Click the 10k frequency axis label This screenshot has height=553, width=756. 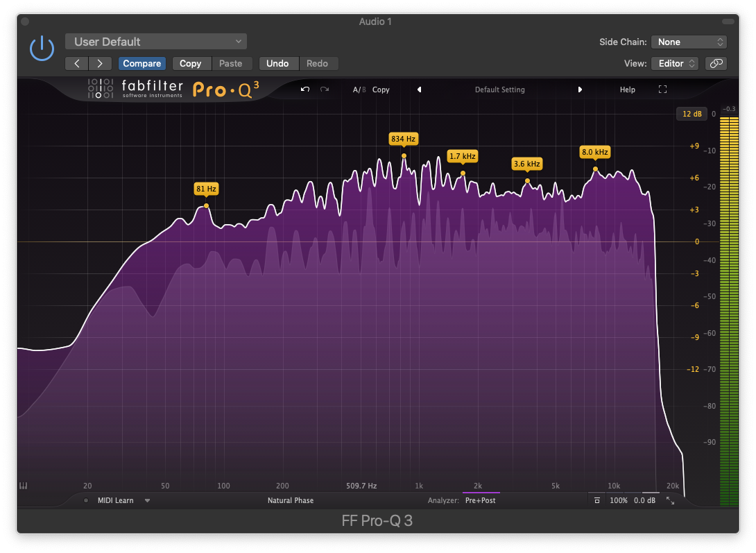[x=614, y=486]
